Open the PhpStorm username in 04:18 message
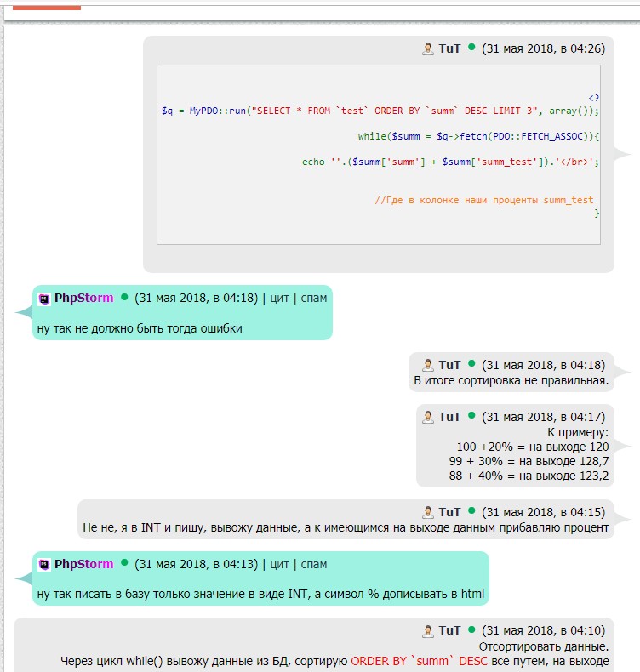The height and width of the screenshot is (672, 640). [x=83, y=299]
